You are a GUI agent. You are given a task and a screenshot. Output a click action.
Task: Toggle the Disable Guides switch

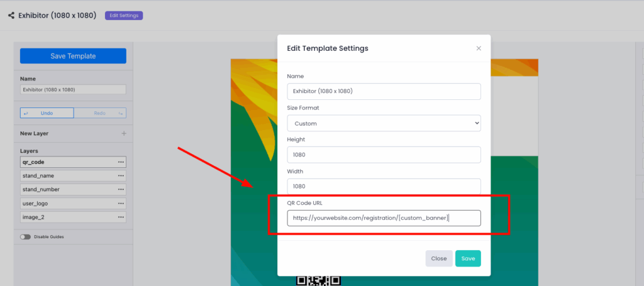25,237
